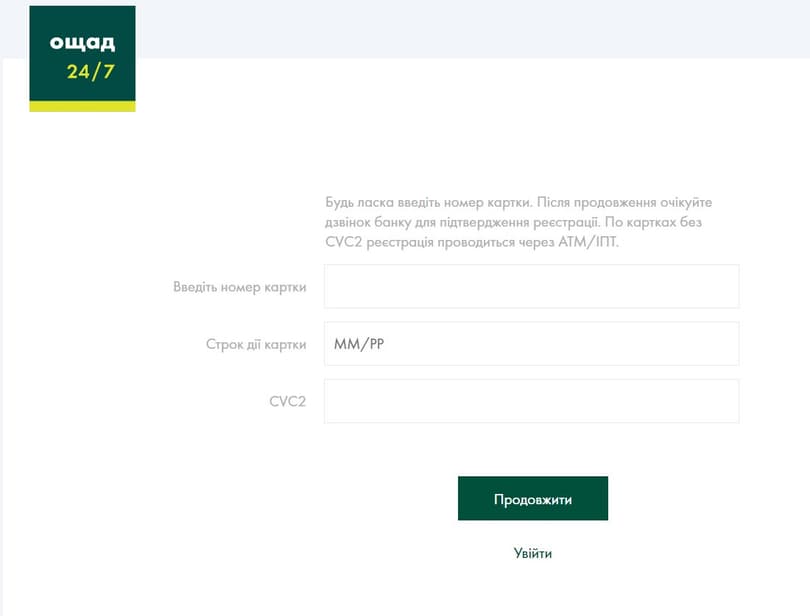The width and height of the screenshot is (810, 616).
Task: Click the "ощад" wordmark in the logo
Action: click(82, 42)
